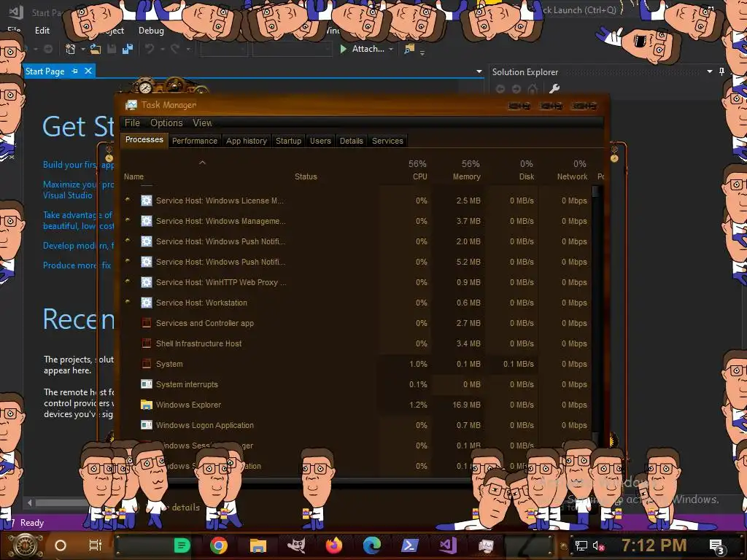This screenshot has height=560, width=747.
Task: Open the New Project icon dropdown arrow
Action: [x=83, y=49]
